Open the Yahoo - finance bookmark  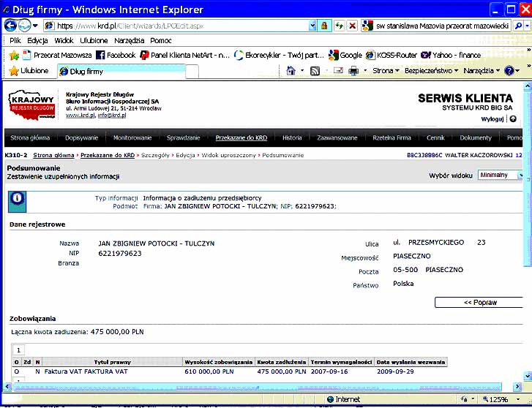[451, 56]
